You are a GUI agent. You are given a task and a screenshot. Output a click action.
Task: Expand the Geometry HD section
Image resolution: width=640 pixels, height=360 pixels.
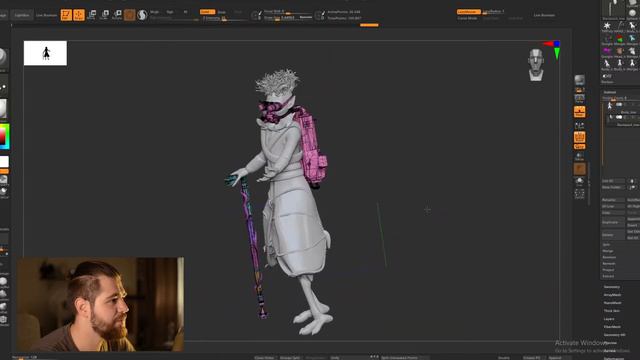coord(614,335)
